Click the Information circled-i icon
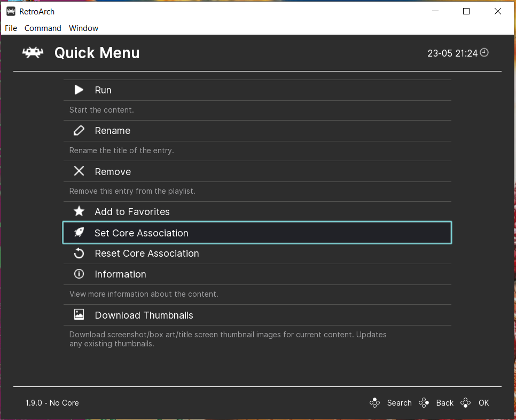The image size is (516, 420). [x=79, y=274]
